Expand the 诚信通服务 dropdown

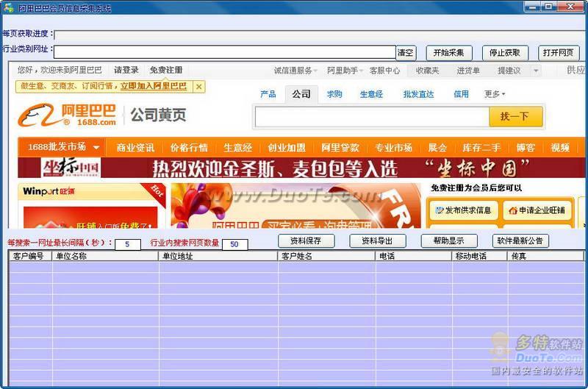[x=295, y=71]
